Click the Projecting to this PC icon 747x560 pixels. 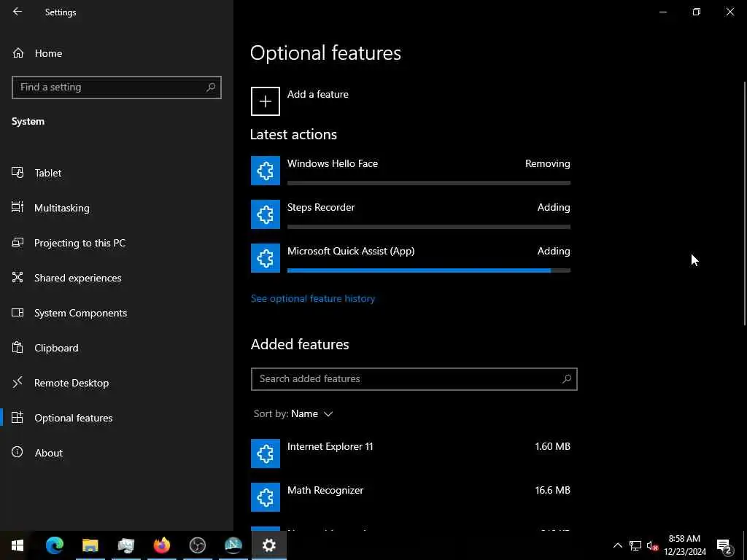pyautogui.click(x=18, y=242)
